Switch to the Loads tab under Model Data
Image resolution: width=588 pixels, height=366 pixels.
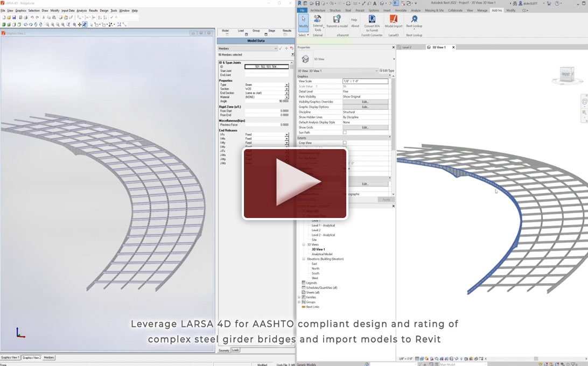pyautogui.click(x=235, y=350)
